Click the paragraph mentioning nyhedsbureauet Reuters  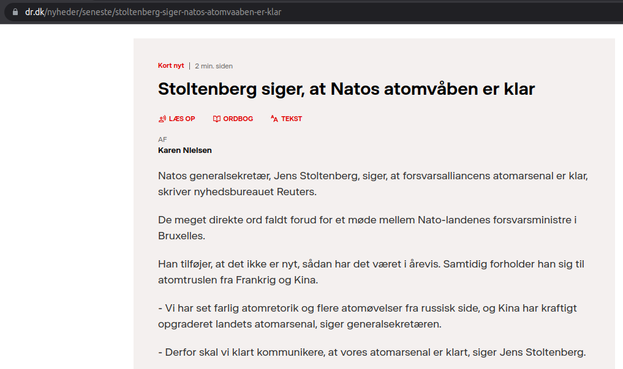pyautogui.click(x=373, y=184)
